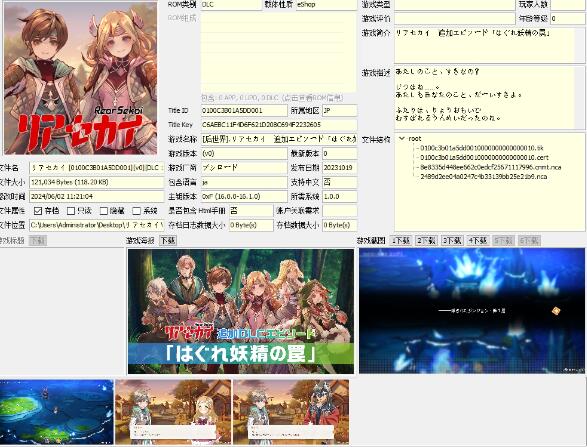587x447 pixels.
Task: Click the file size field 121,034 Bytes
Action: click(97, 182)
